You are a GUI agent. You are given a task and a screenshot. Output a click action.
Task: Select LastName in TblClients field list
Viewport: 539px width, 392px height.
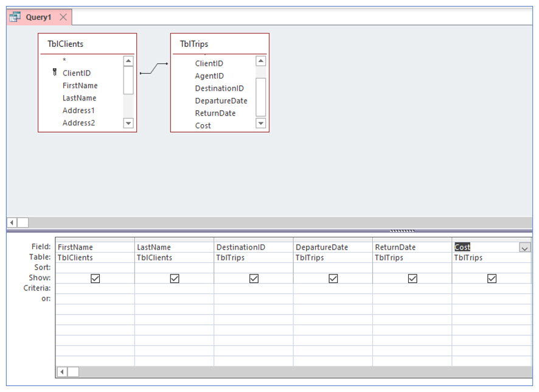pyautogui.click(x=80, y=98)
